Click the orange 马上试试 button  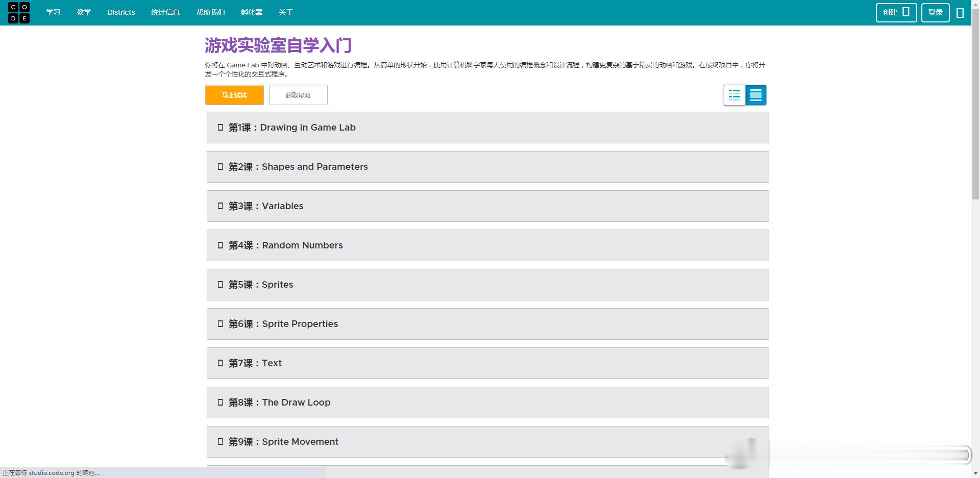235,95
